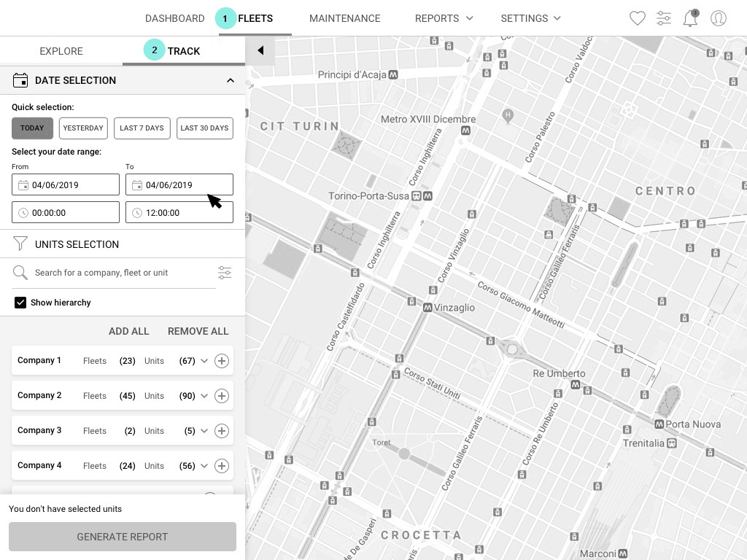Open the To date field
Viewport: 747px width, 560px height.
[179, 184]
